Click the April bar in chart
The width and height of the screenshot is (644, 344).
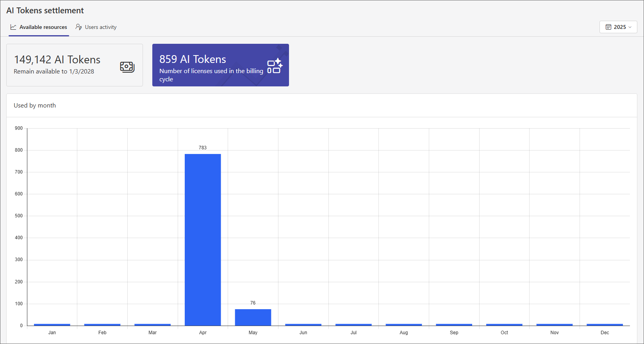coord(203,240)
